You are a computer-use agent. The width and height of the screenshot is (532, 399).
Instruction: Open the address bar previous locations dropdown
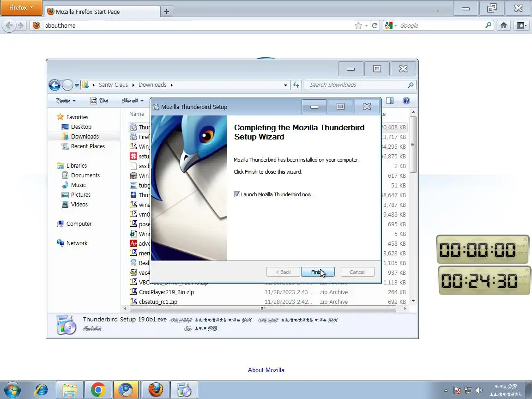(285, 85)
